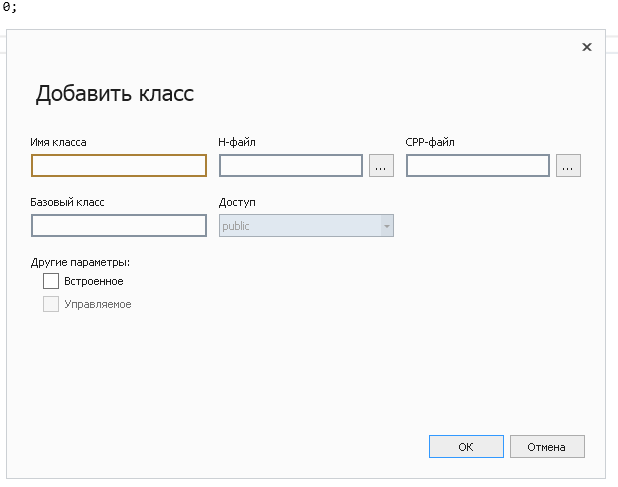Click the Базовый класс text field
This screenshot has height=487, width=618.
tap(119, 225)
